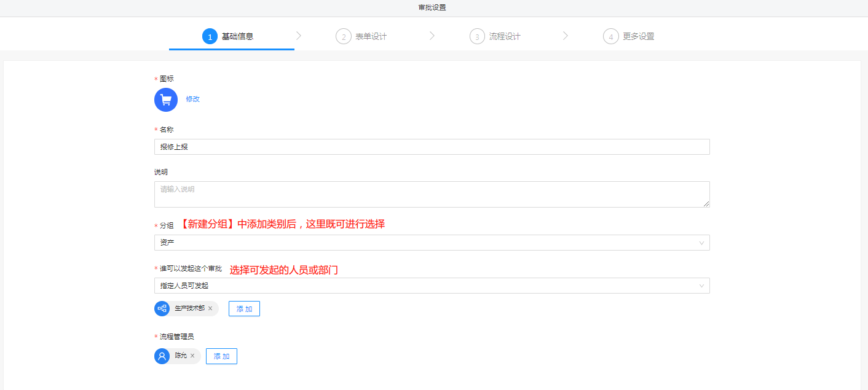The width and height of the screenshot is (868, 390).
Task: Remove the 生产技术部 tag
Action: [x=210, y=308]
